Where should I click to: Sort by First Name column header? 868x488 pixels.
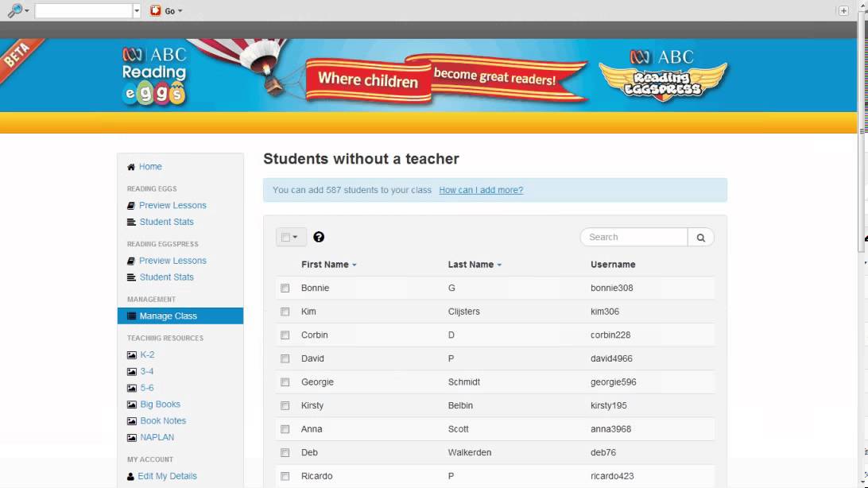click(x=329, y=265)
